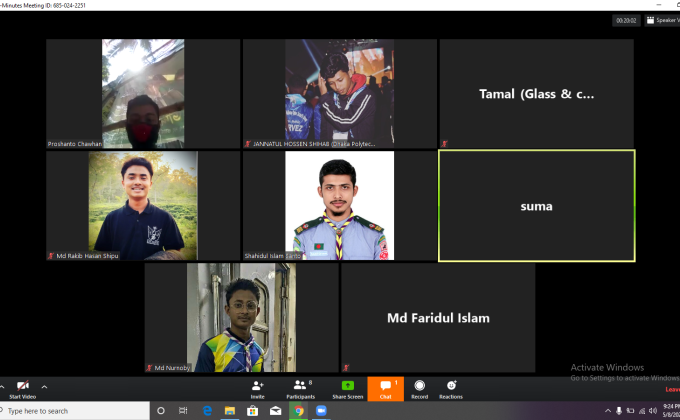Click the Share Screen button
This screenshot has height=420, width=680.
(x=347, y=389)
